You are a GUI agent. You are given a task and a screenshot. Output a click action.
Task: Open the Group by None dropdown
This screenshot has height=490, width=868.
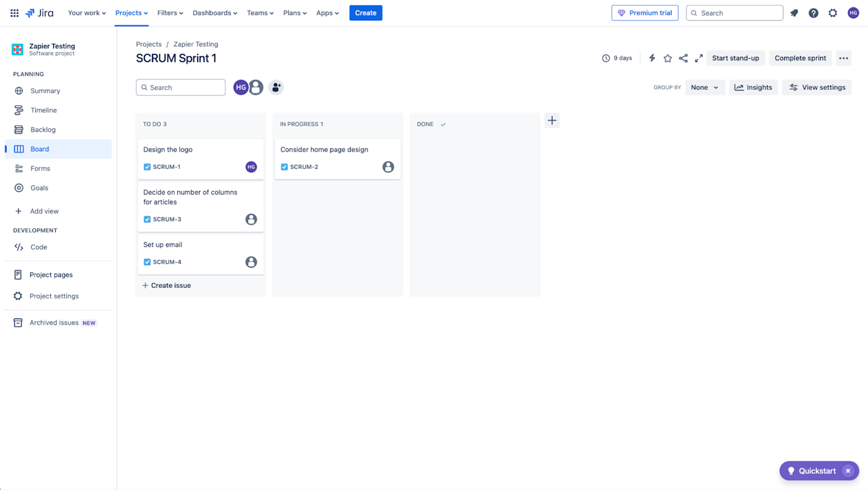click(x=705, y=87)
